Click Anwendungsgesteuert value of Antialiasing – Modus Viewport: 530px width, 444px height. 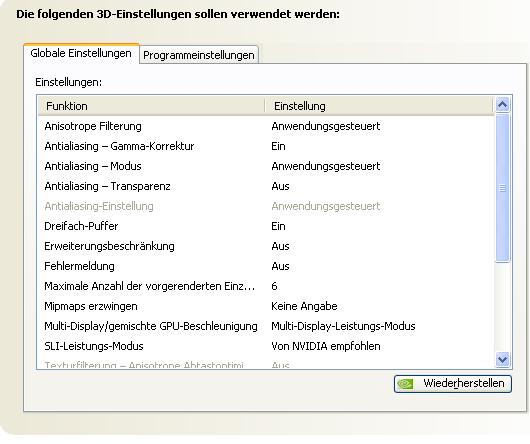point(326,166)
